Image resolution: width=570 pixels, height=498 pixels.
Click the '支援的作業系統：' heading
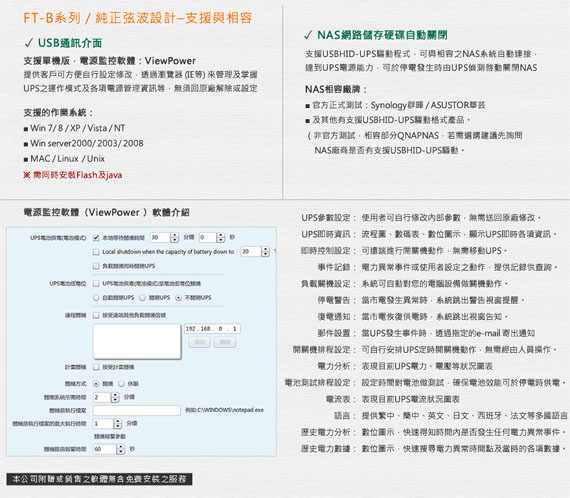[58, 113]
